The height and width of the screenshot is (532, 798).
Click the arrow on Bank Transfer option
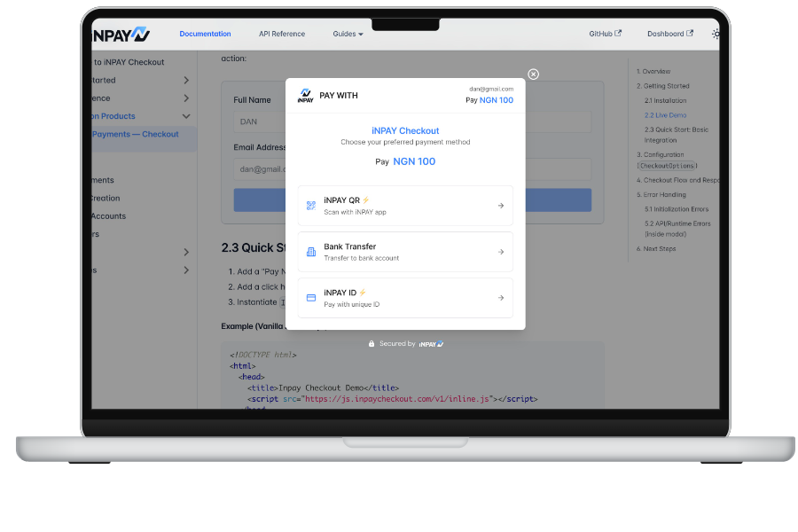501,252
